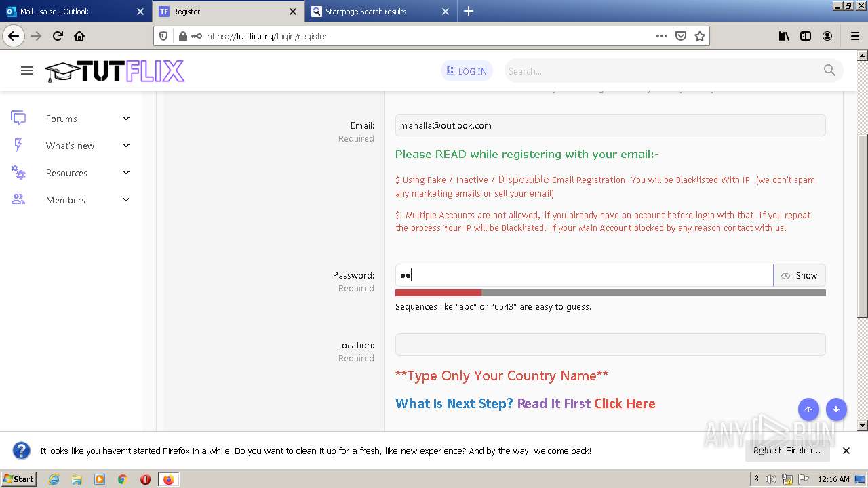
Task: Click the volume speaker tray icon
Action: point(771,479)
